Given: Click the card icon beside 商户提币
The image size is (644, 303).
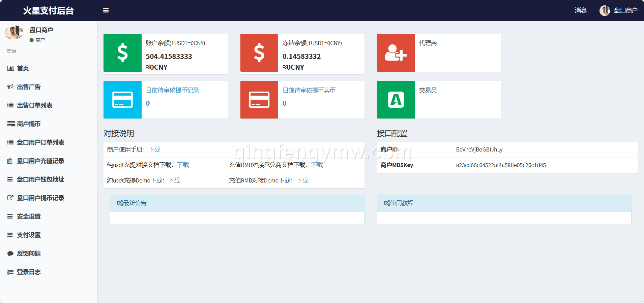Looking at the screenshot, I should click(11, 124).
